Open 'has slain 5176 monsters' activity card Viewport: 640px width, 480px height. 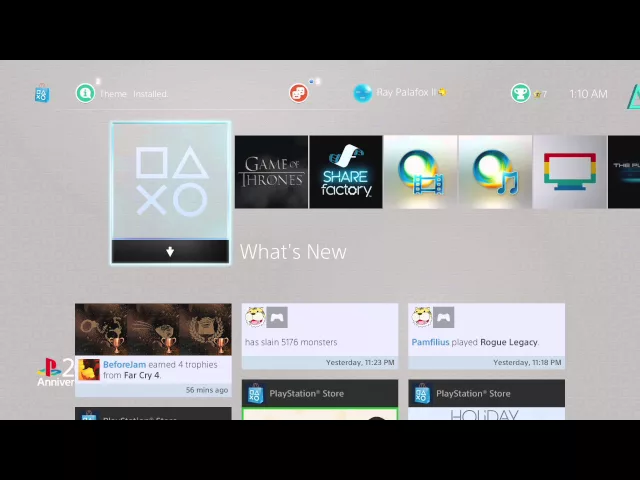[x=320, y=336]
